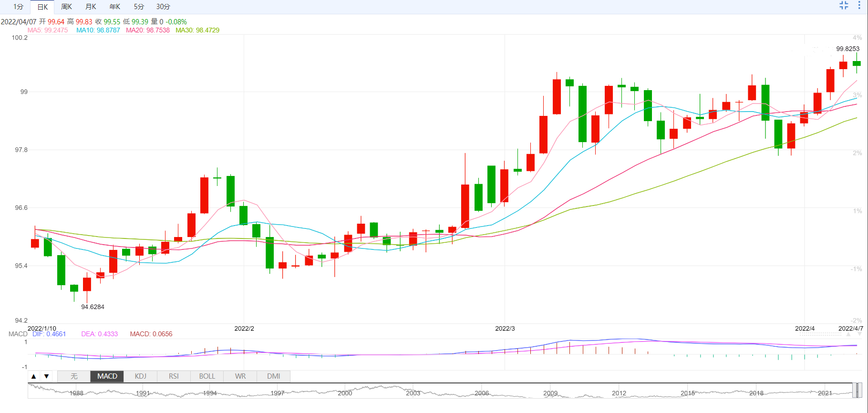The image size is (868, 413).
Task: Select the 30分 interval tab
Action: (163, 7)
